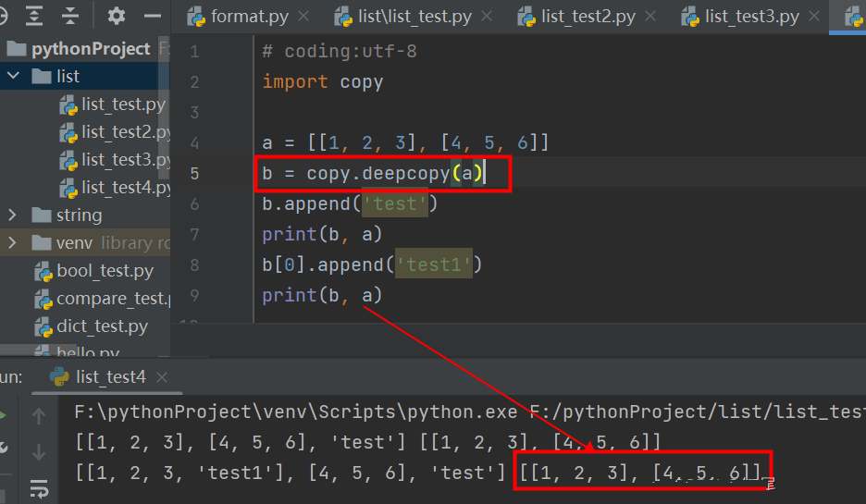Expand the venv folder
866x504 pixels.
point(12,242)
